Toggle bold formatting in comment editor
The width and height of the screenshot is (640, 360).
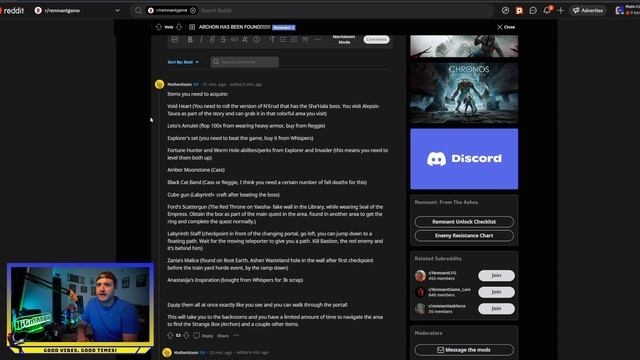pos(190,40)
